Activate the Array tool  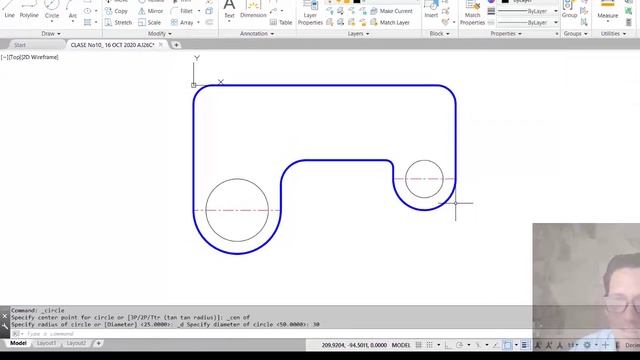coord(182,22)
